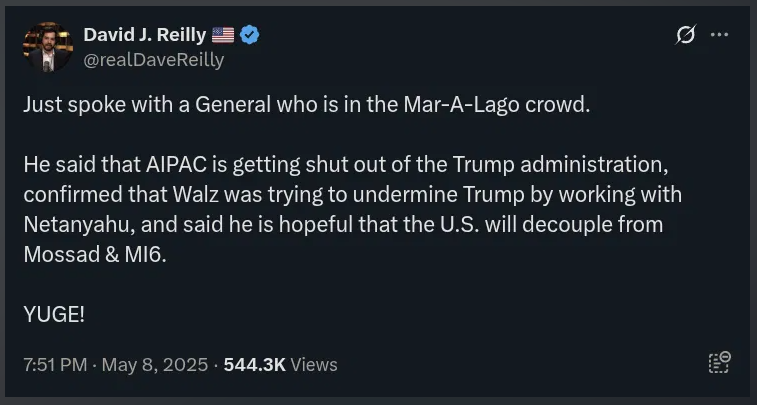This screenshot has width=757, height=405.
Task: Click the 544.3K view count number
Action: coord(255,365)
